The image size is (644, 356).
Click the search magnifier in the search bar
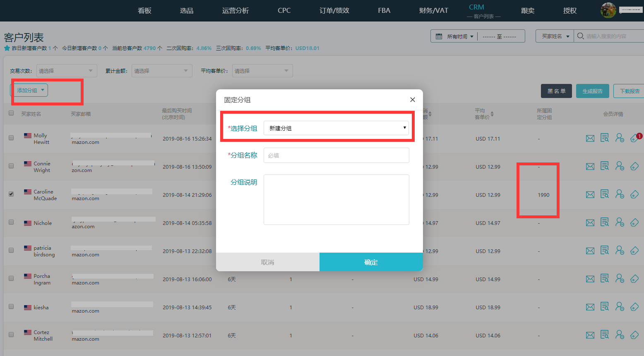point(581,36)
